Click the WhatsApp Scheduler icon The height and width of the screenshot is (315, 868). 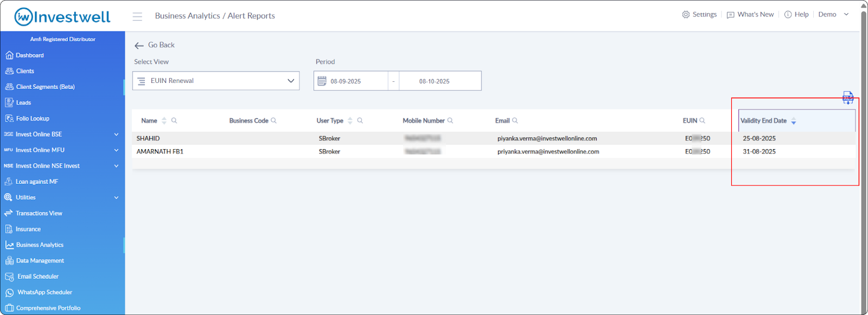(9, 293)
